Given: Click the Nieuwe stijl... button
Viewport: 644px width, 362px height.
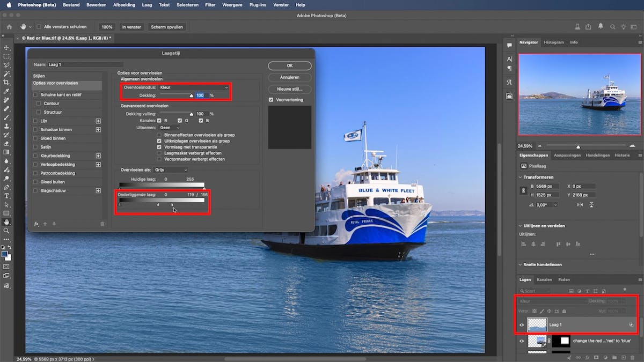Looking at the screenshot, I should pyautogui.click(x=290, y=89).
